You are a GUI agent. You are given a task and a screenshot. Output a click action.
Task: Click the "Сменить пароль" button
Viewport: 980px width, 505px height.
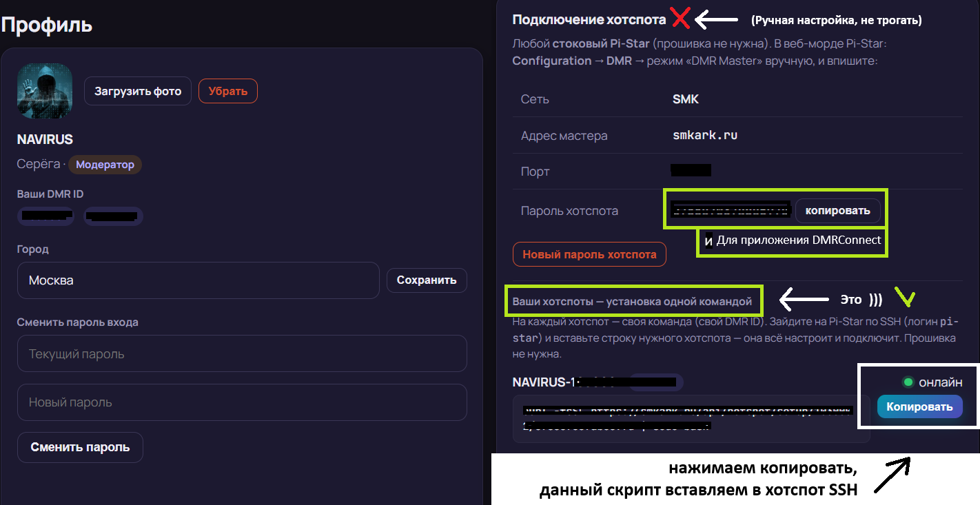[x=80, y=447]
